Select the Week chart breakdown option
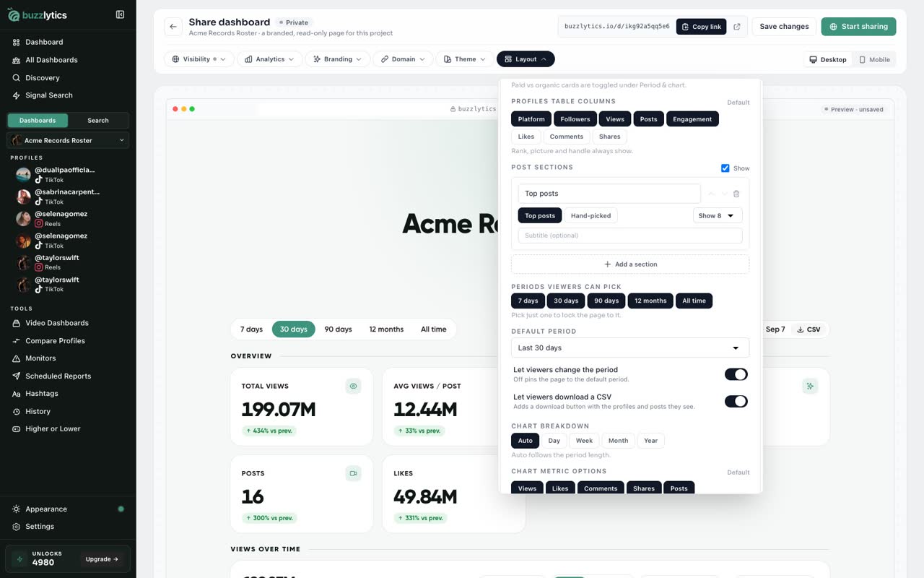 pos(584,441)
